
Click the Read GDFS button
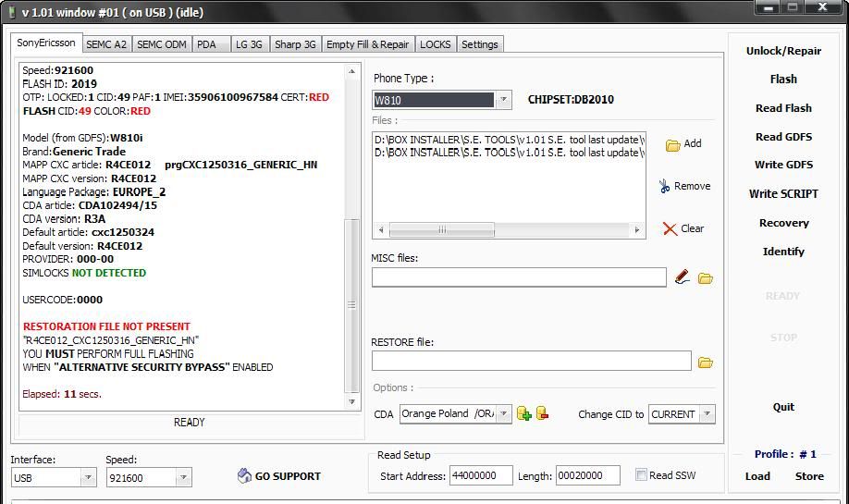point(783,137)
